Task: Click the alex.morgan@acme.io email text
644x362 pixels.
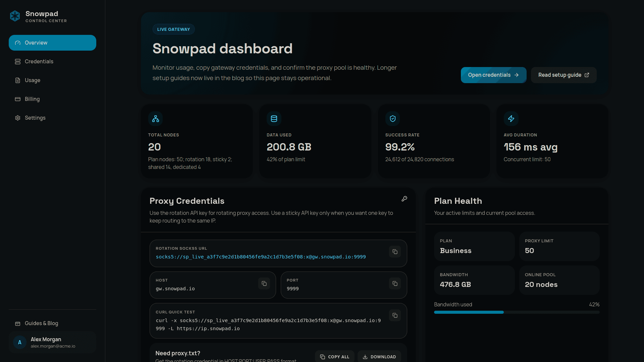Action: pyautogui.click(x=53, y=346)
